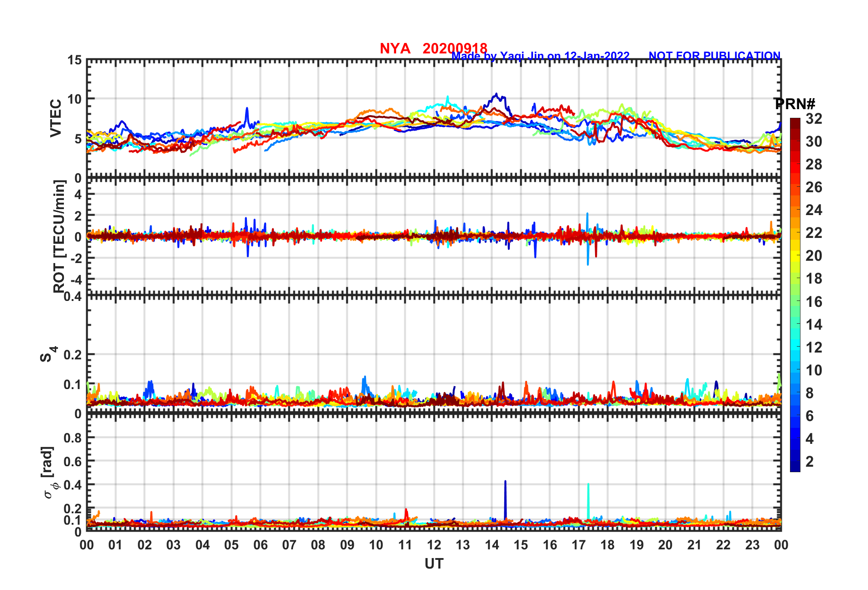Click the ROT axis tick label '-2'
Image resolution: width=868 pixels, height=590 pixels.
click(75, 258)
